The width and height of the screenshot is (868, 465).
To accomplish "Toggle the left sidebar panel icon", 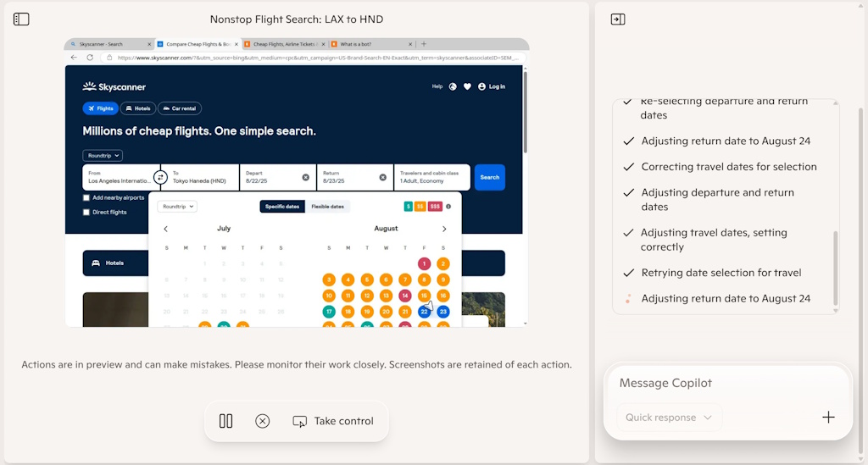I will click(21, 19).
